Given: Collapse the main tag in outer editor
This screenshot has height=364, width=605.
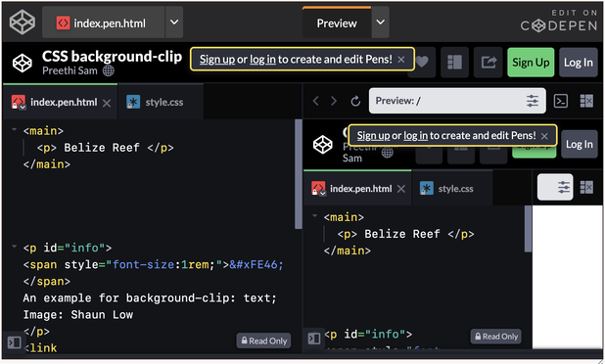Looking at the screenshot, I should (x=15, y=129).
